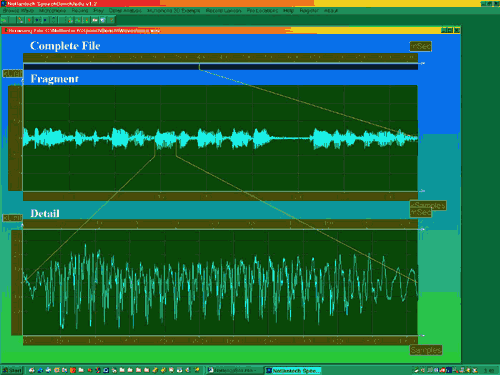500x375 pixels.
Task: Open the Record Lesson menu
Action: [x=223, y=11]
